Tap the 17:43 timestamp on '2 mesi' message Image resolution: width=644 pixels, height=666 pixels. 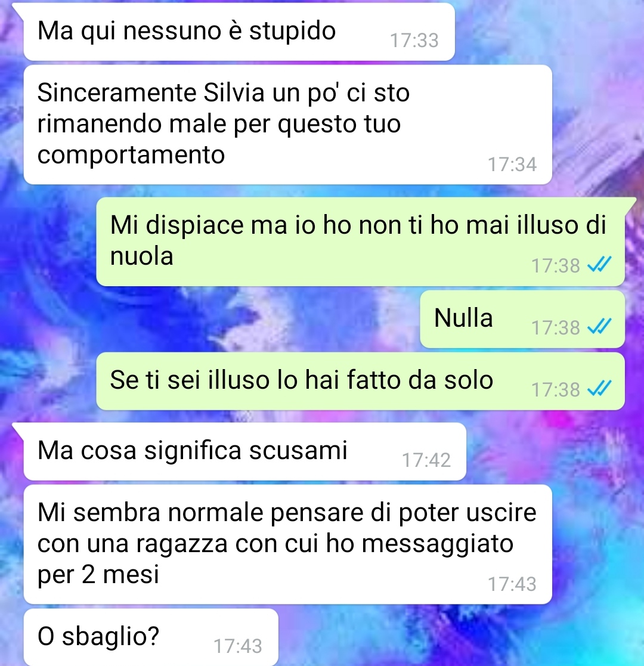pyautogui.click(x=512, y=584)
